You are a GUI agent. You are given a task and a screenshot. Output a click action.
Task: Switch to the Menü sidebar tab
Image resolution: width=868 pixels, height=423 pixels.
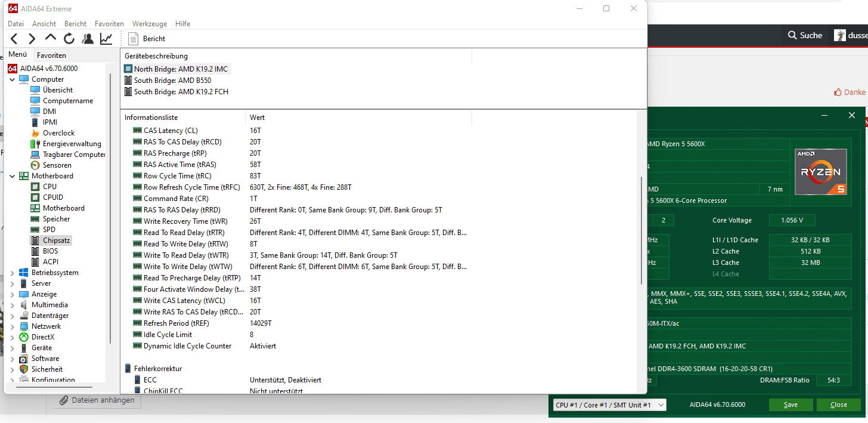(17, 54)
